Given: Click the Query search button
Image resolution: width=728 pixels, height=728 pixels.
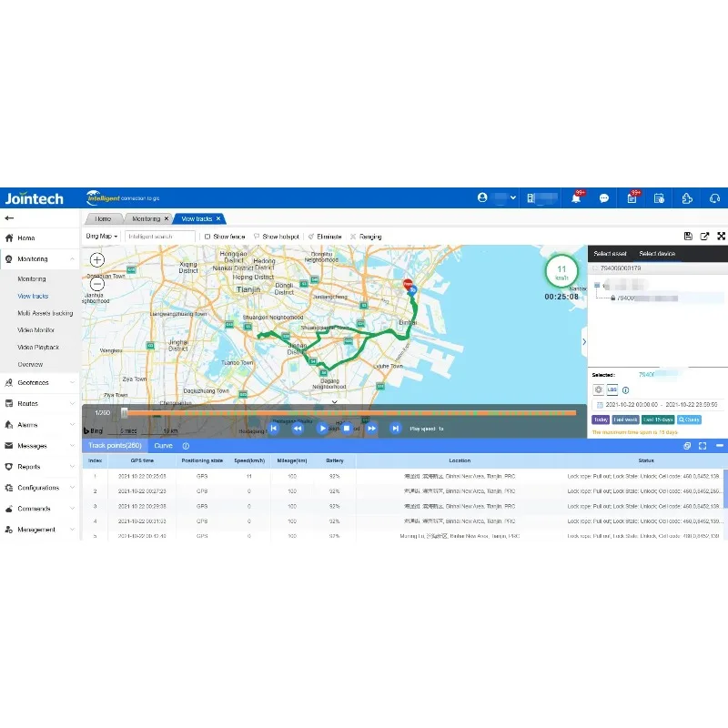Looking at the screenshot, I should 689,420.
